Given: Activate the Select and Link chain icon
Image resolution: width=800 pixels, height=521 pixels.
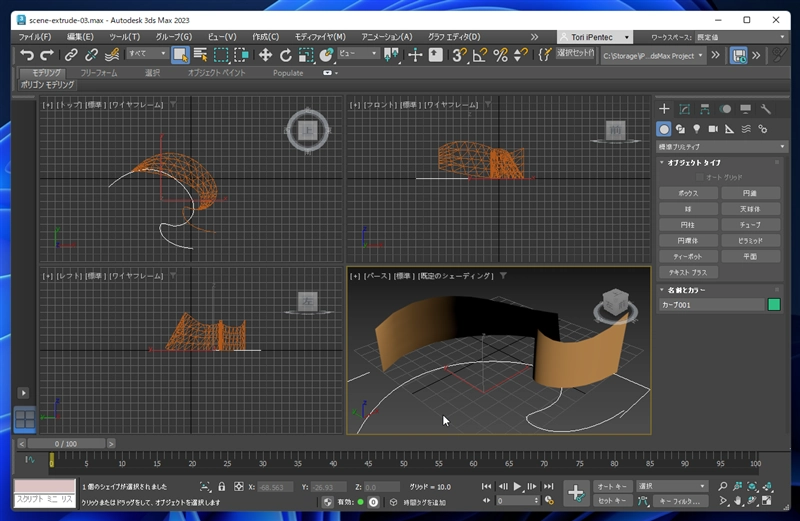Looking at the screenshot, I should (x=71, y=55).
